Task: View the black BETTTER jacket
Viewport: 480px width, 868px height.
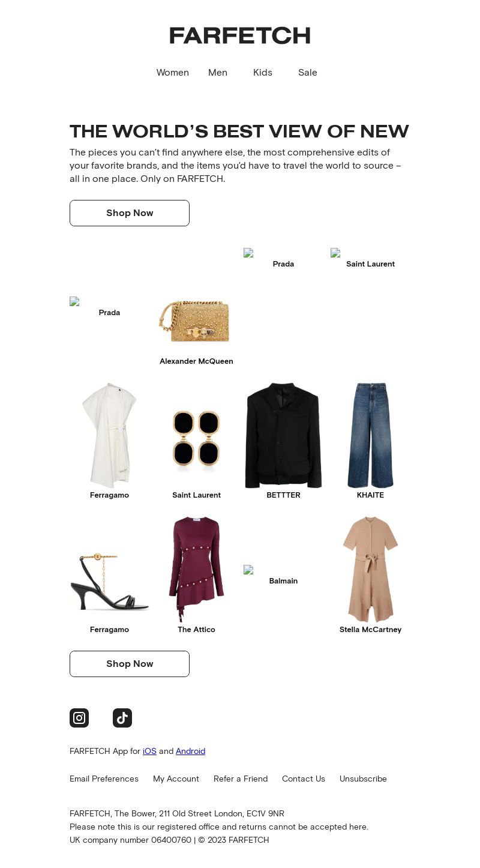Action: point(283,435)
